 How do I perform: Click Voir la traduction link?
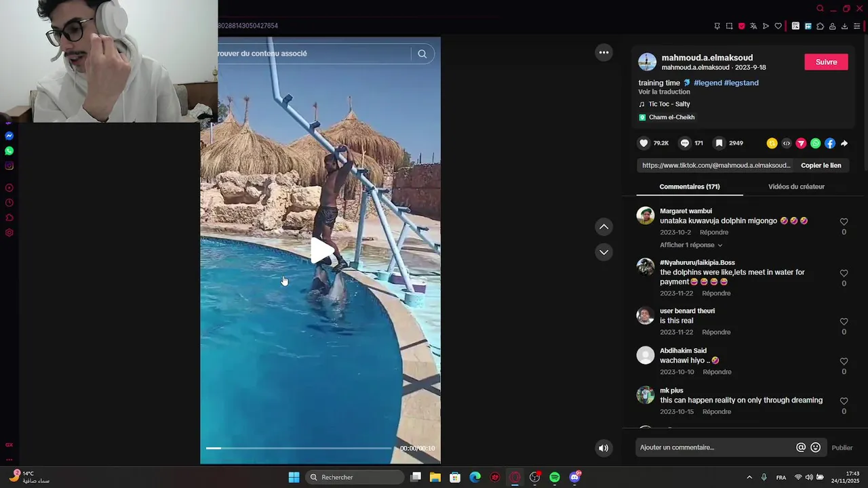(664, 91)
